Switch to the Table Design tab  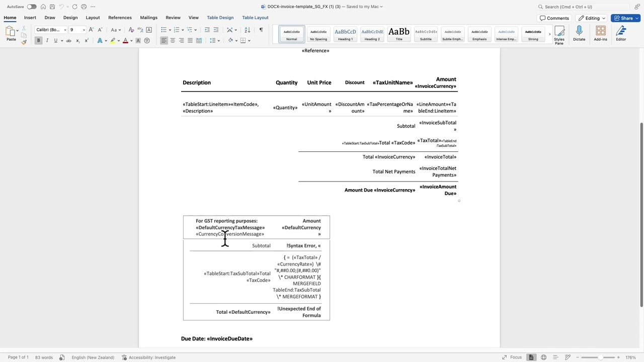pos(220,18)
